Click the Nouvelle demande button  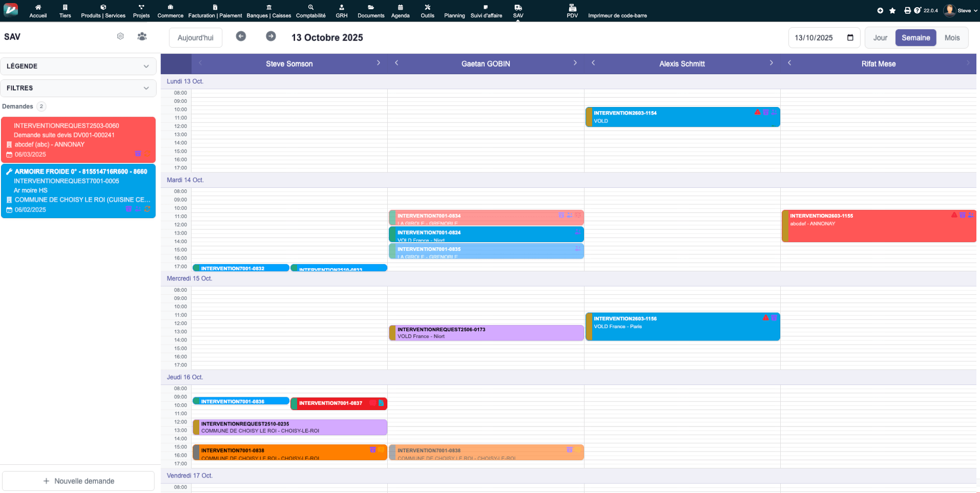[x=78, y=481]
